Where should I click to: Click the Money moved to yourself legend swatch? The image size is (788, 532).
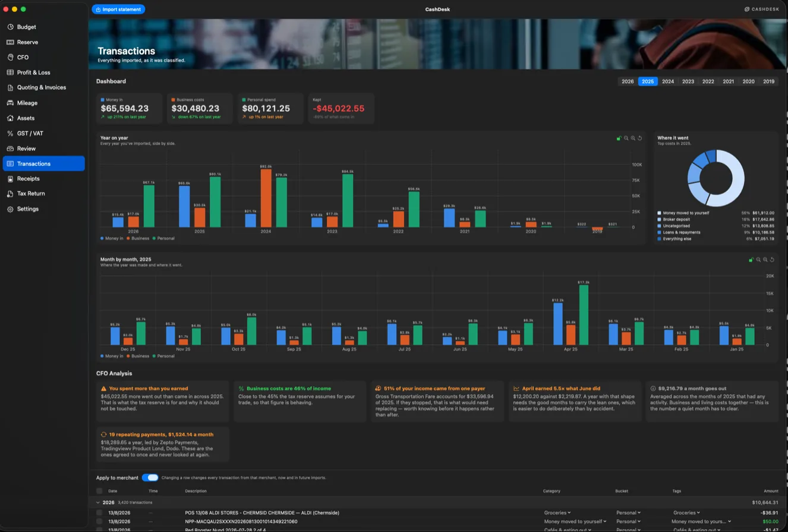coord(659,212)
